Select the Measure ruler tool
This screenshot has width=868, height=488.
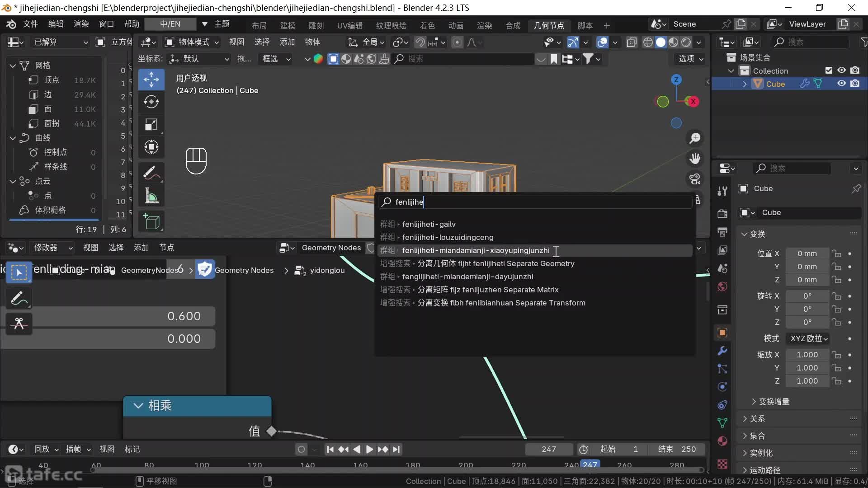151,196
